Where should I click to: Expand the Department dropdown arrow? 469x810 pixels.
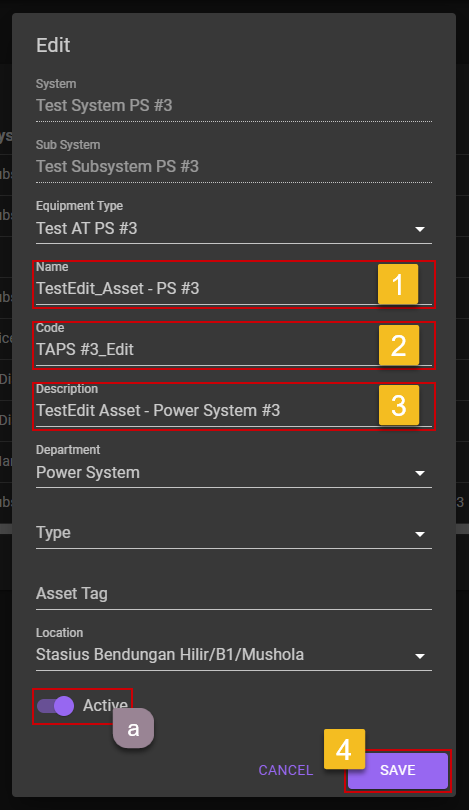coord(420,473)
